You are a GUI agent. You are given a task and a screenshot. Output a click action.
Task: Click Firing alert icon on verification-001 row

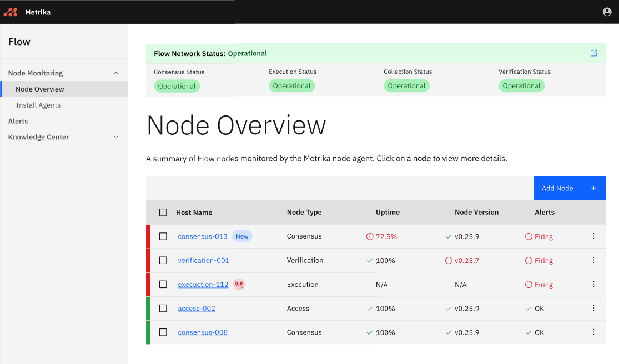pos(529,260)
